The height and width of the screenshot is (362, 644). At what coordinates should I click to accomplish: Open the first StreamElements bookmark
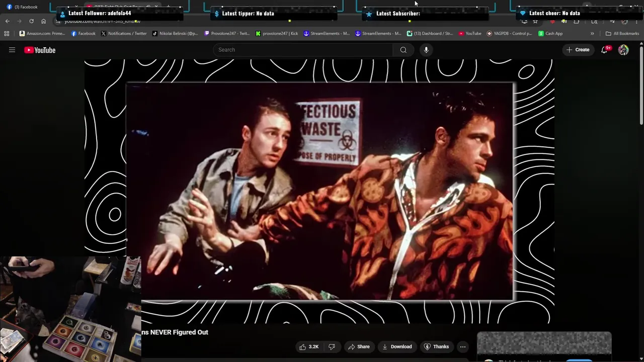tap(326, 34)
